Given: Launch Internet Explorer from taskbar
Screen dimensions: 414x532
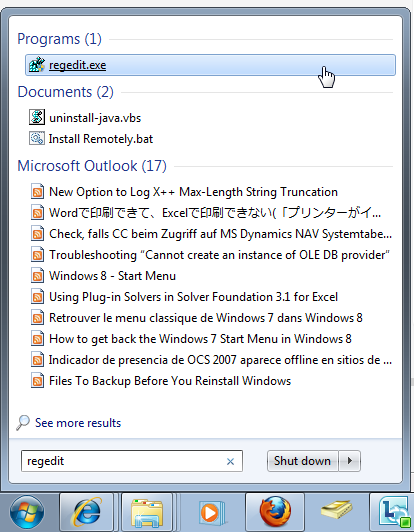Looking at the screenshot, I should [x=86, y=512].
